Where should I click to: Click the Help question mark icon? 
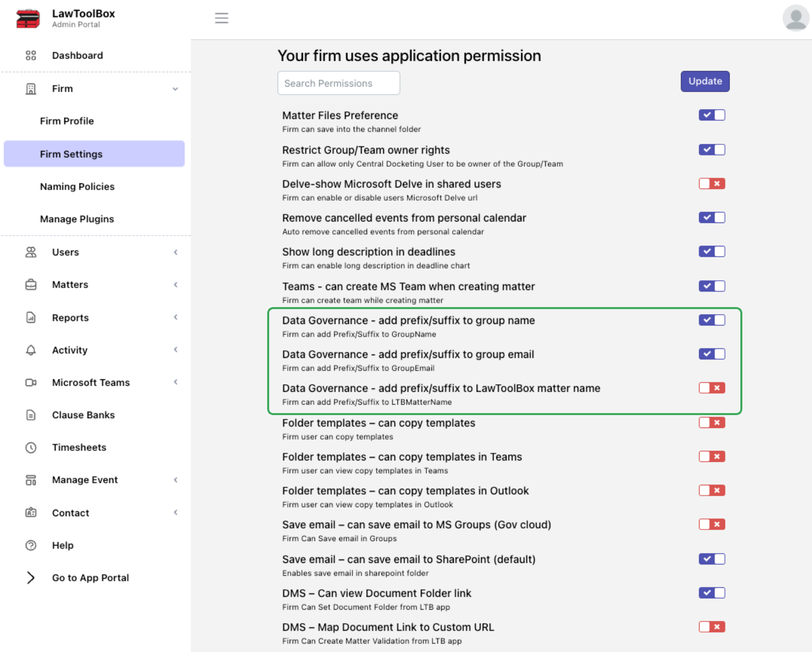(x=31, y=545)
